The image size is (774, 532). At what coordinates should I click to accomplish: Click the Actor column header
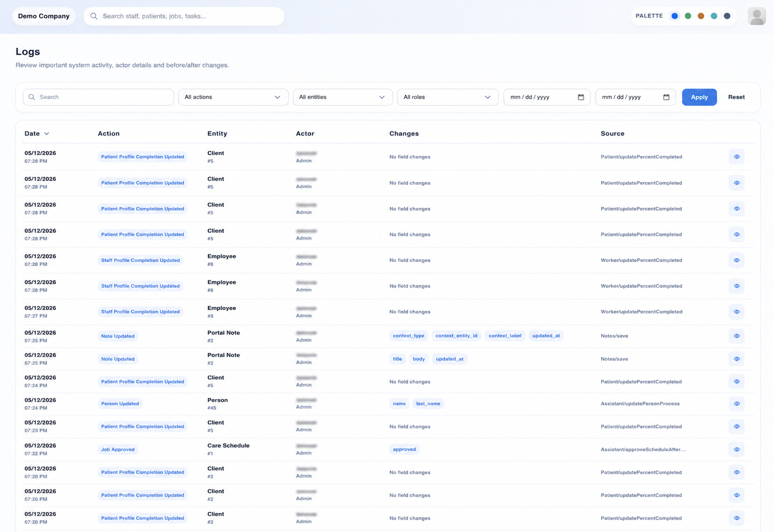[305, 134]
